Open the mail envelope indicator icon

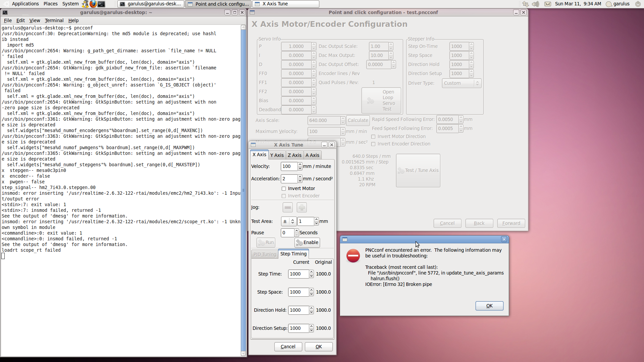pos(547,4)
